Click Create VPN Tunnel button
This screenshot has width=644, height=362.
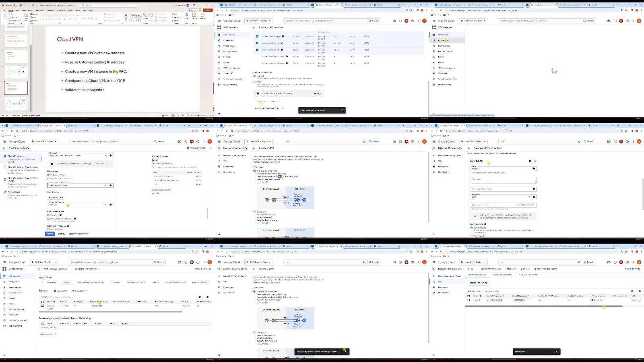pos(479,283)
